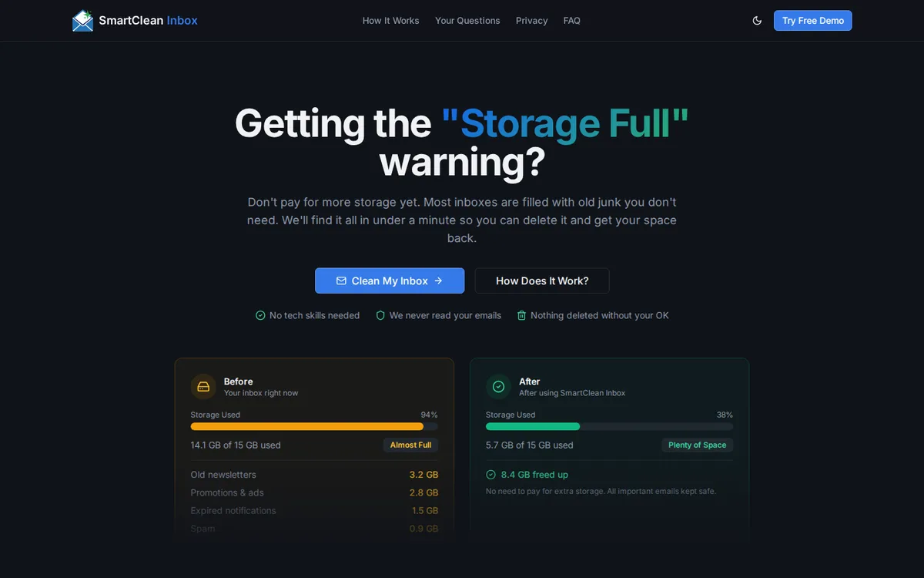Click the 1.5 GB value
The height and width of the screenshot is (578, 924).
point(425,511)
